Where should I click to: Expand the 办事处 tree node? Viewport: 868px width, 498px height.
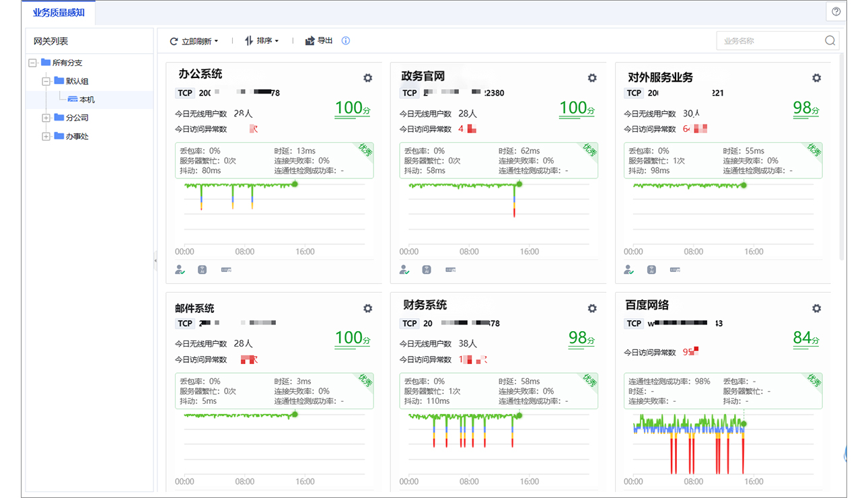coord(46,137)
